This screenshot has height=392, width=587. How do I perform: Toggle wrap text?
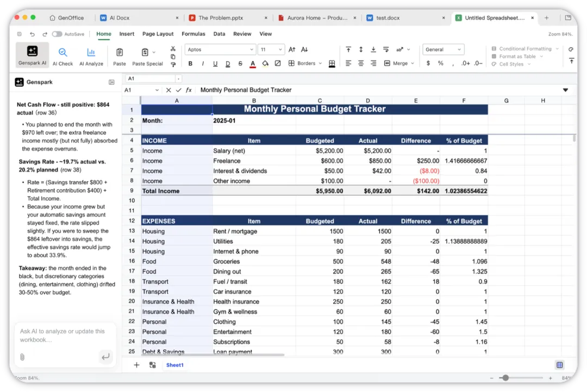pyautogui.click(x=385, y=49)
